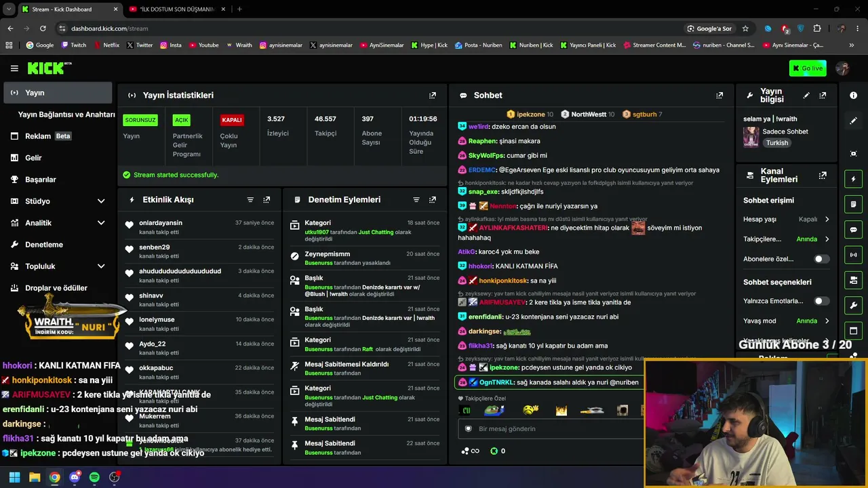Expand the Topluluk sidebar section
The image size is (868, 488).
(x=101, y=266)
